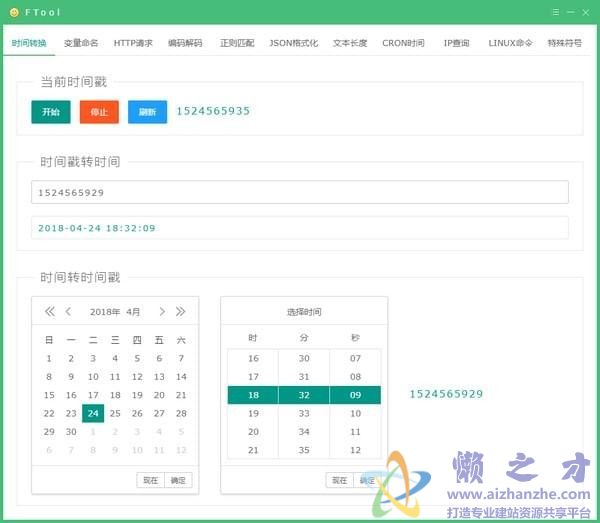This screenshot has width=600, height=523.
Task: Pick April 15 in the calendar
Action: point(49,395)
